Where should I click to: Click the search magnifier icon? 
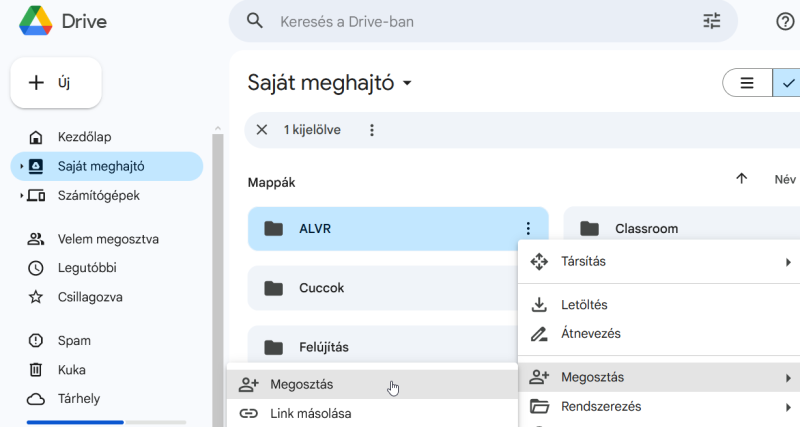coord(255,21)
